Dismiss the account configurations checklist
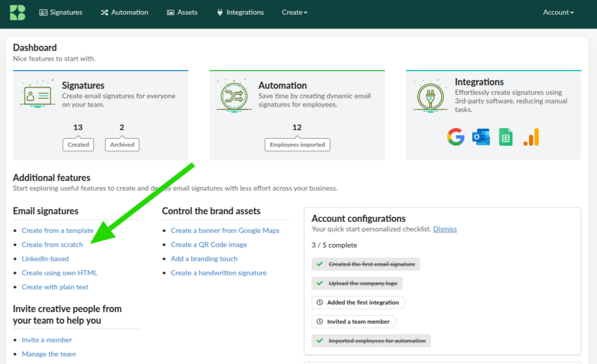597x364 pixels. point(445,229)
